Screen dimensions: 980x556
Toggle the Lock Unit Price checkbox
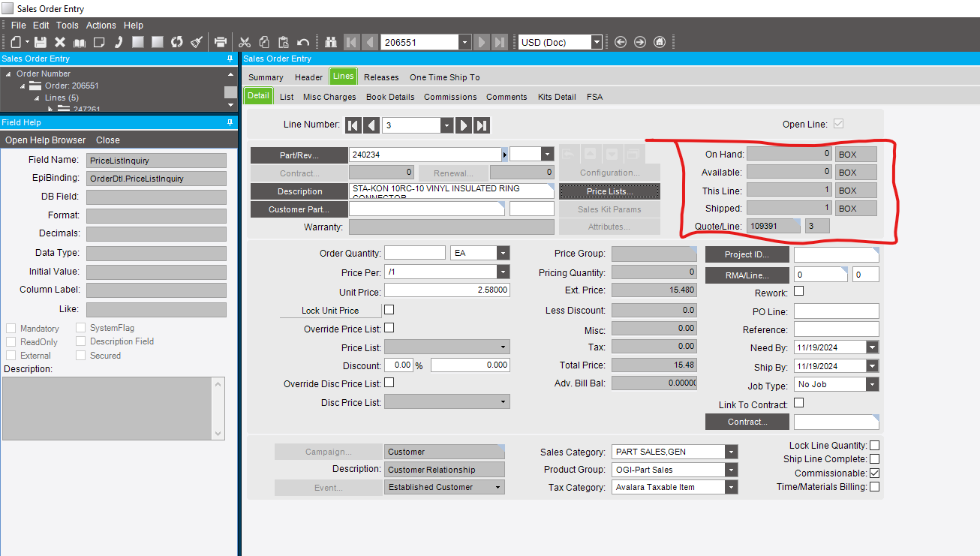coord(389,309)
